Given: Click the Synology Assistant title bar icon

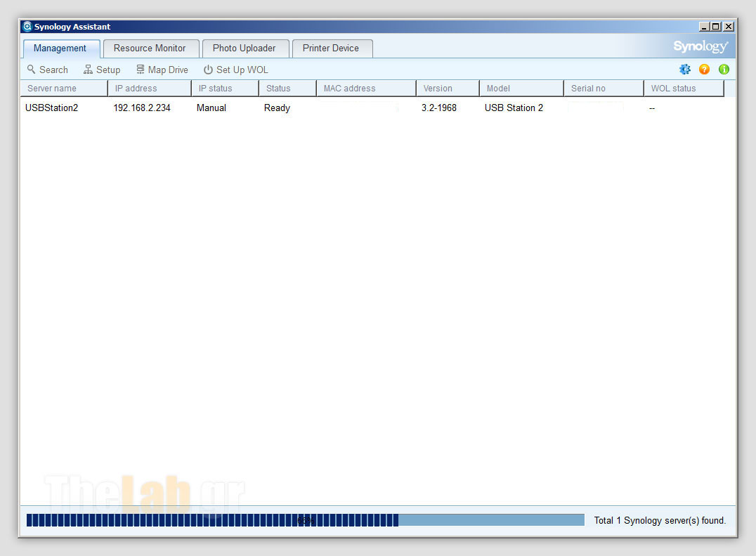Looking at the screenshot, I should point(27,27).
